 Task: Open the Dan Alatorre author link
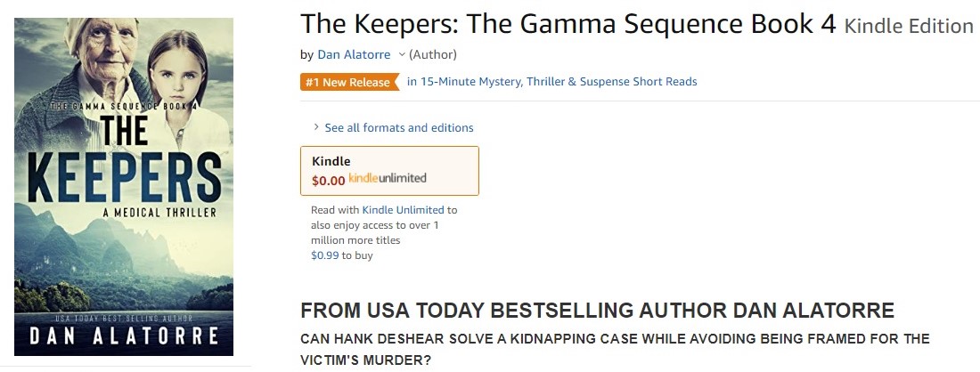tap(354, 55)
